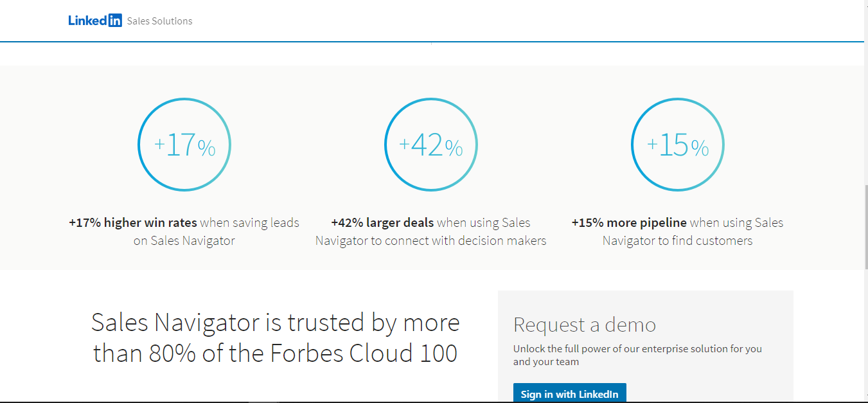The height and width of the screenshot is (403, 868).
Task: Open the Sales Solutions header link
Action: 159,21
